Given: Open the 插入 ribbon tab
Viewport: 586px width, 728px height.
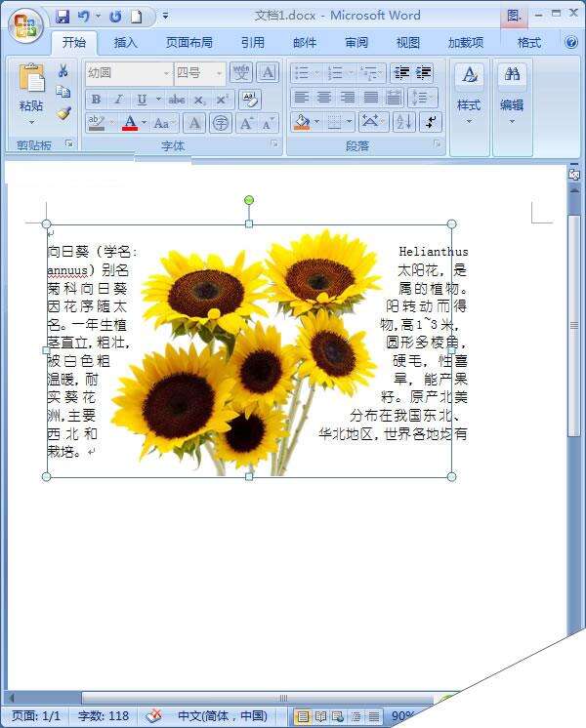Looking at the screenshot, I should 125,43.
